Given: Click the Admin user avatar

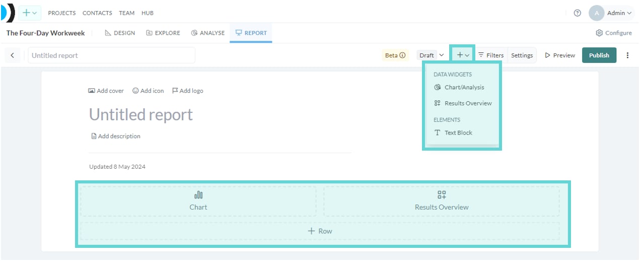Looking at the screenshot, I should coord(597,13).
